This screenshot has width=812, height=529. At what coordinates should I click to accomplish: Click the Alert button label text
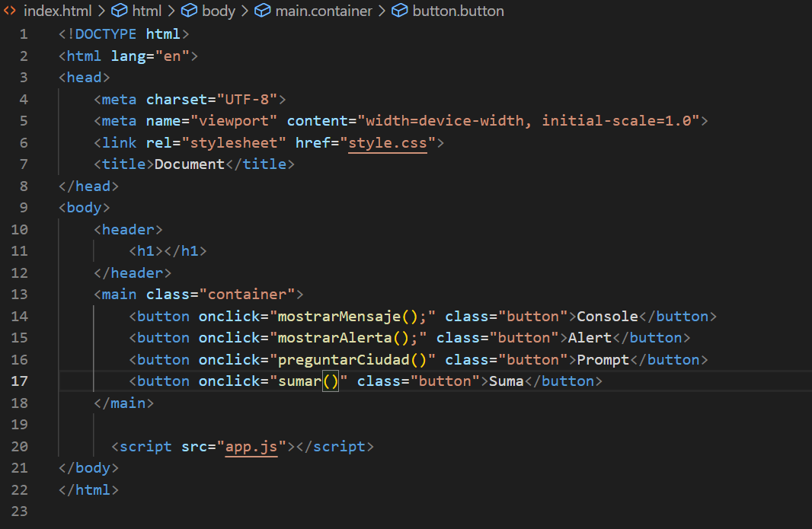click(x=590, y=338)
